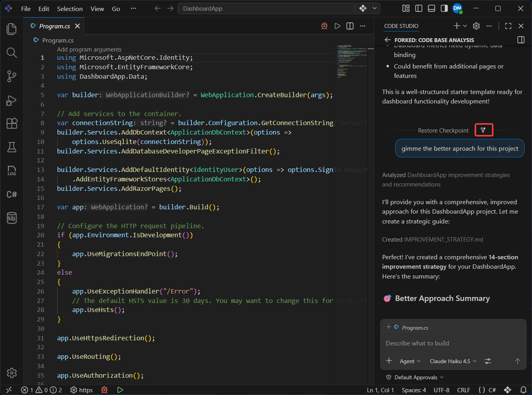This screenshot has height=395, width=532.
Task: Open the Search view in activity bar
Action: tap(12, 52)
